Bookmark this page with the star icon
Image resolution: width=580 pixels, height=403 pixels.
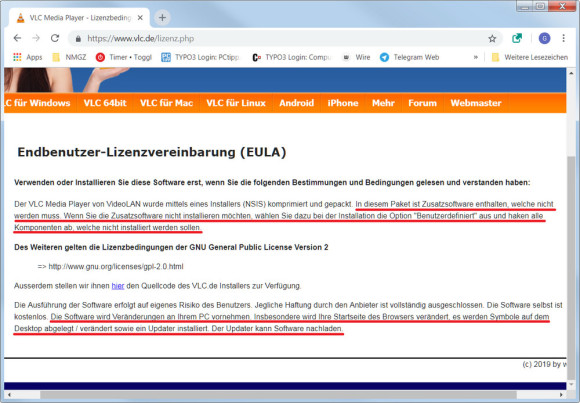pos(492,38)
